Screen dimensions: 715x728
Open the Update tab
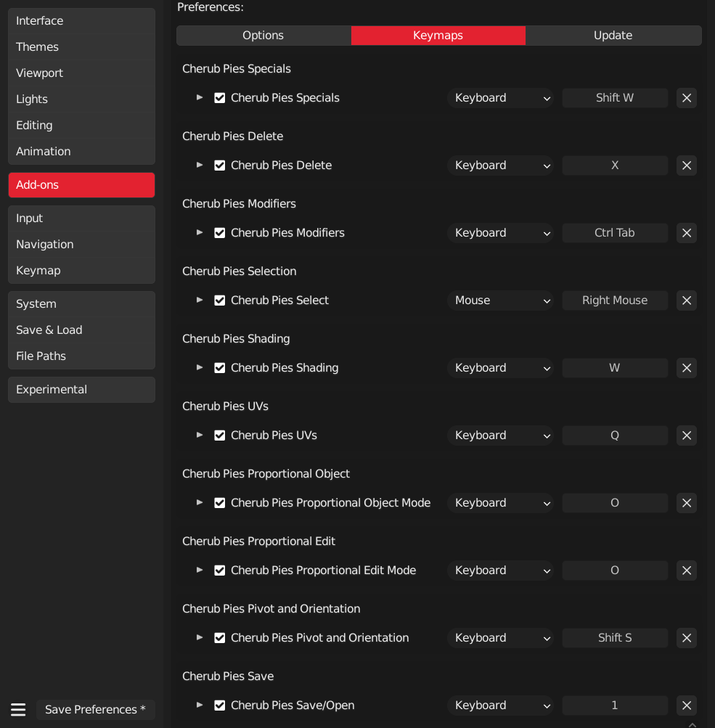pos(613,36)
